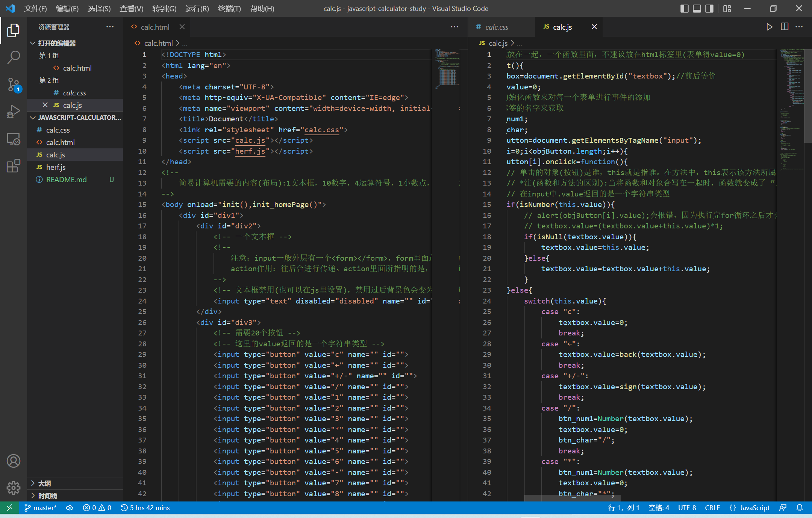Screen dimensions: 812x518
Task: Close the calc.js editor tab
Action: 594,27
